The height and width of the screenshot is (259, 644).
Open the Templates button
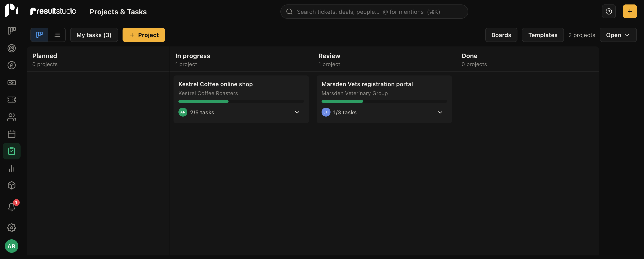[542, 35]
